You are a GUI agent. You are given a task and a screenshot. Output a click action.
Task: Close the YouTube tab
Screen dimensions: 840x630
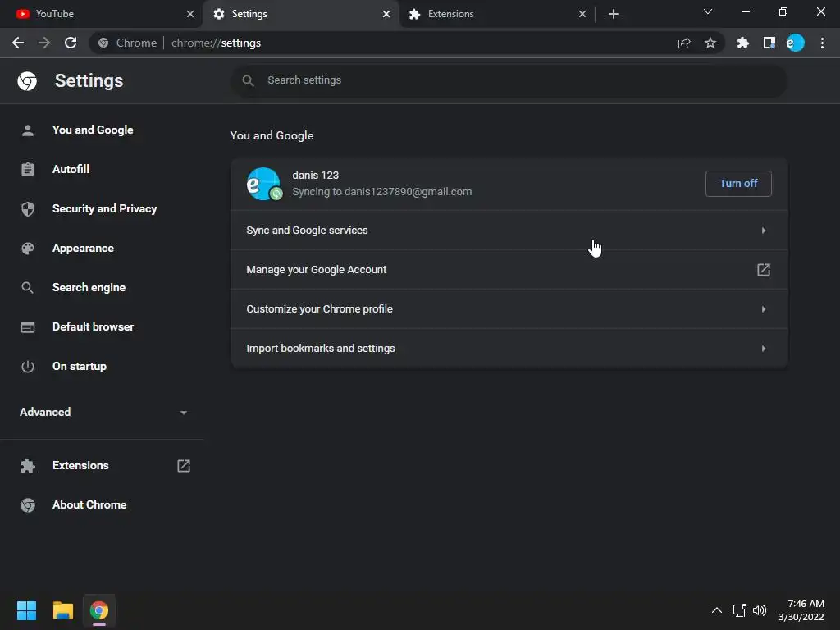pyautogui.click(x=190, y=14)
